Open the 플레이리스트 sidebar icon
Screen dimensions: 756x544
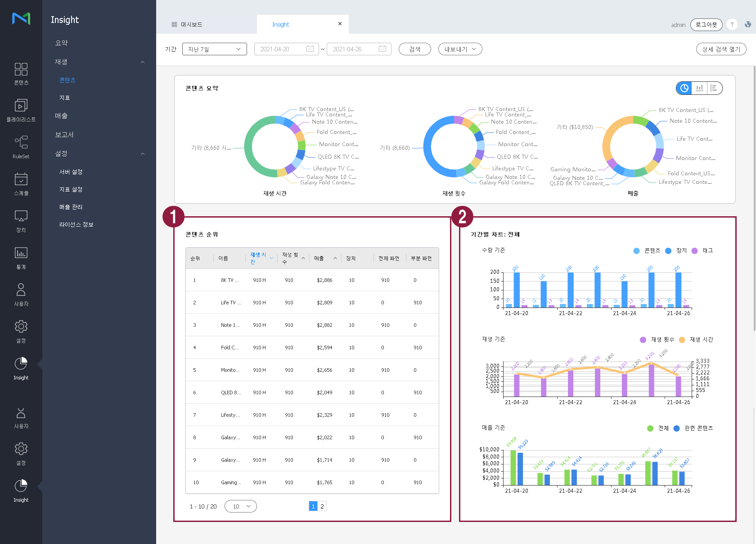click(21, 111)
